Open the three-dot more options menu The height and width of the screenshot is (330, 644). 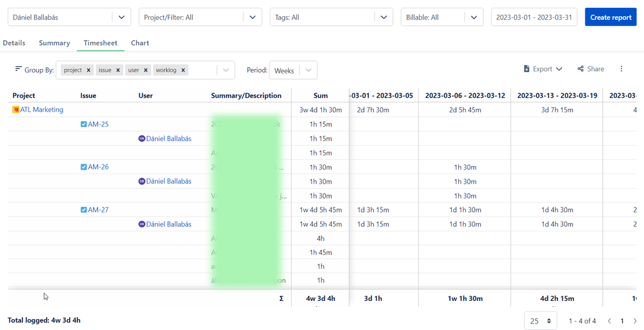point(621,69)
